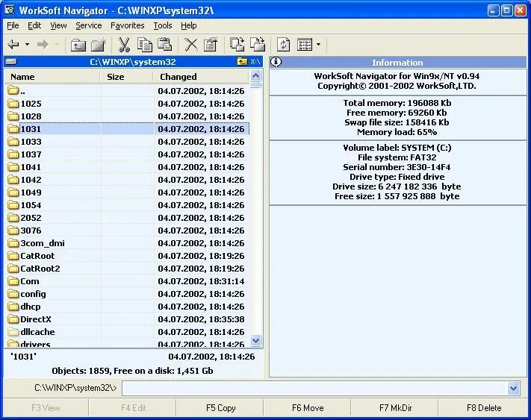Image resolution: width=531 pixels, height=420 pixels.
Task: Select the 1025 folder
Action: tap(127, 104)
